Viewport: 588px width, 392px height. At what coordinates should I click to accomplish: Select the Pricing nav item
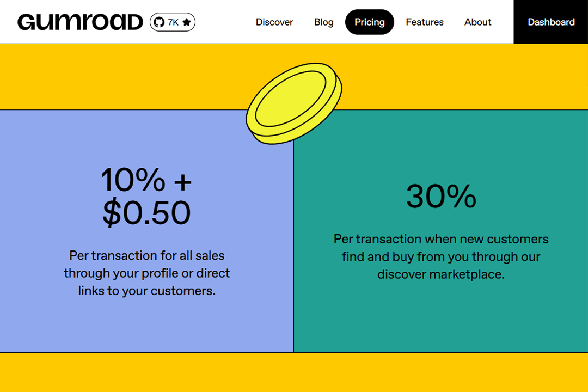tap(369, 22)
